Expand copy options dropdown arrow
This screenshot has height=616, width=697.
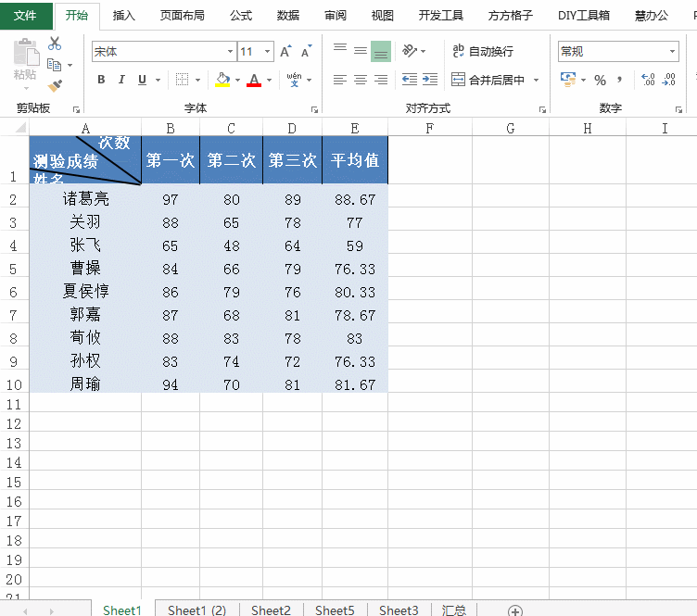tap(70, 65)
